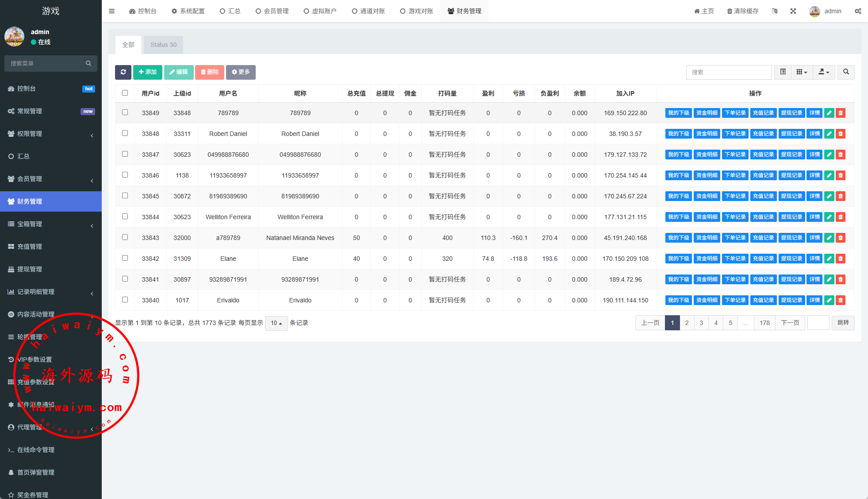Open the page size 10 dropdown
Image resolution: width=868 pixels, height=499 pixels.
tap(276, 323)
